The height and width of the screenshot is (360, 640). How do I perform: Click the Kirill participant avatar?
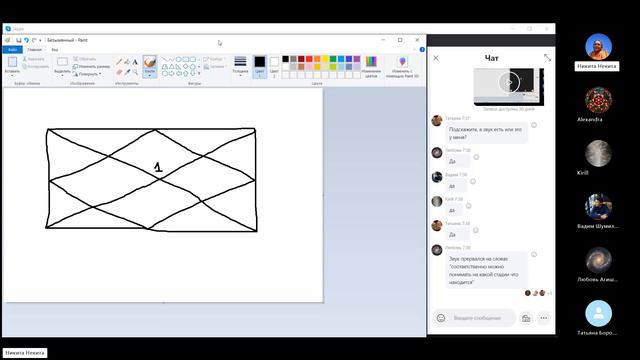point(598,153)
